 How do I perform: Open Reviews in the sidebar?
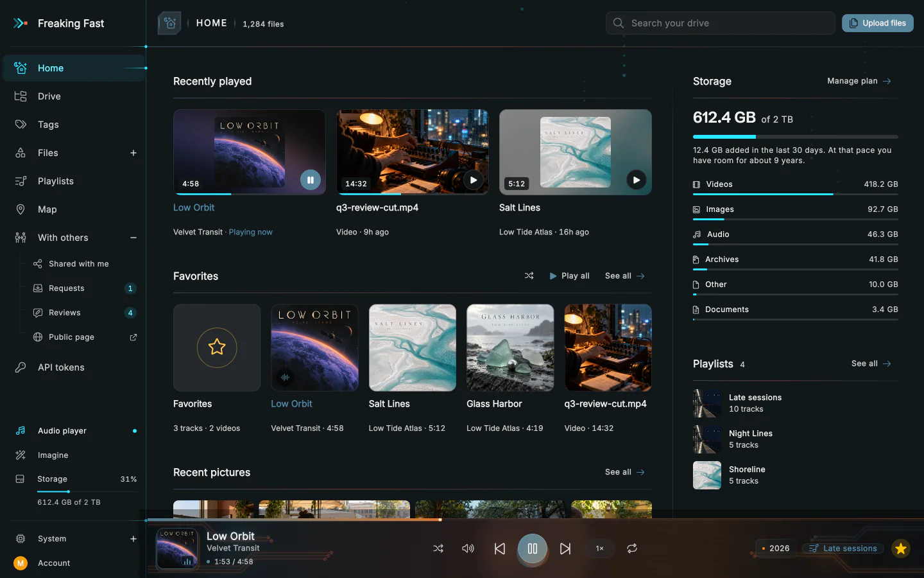[85, 313]
